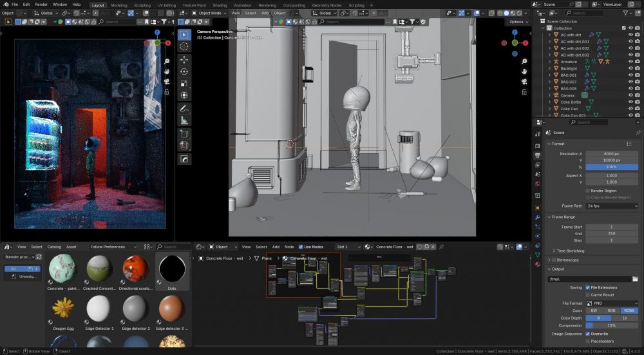Open the Tool properties tab
644x355 pixels.
[538, 133]
